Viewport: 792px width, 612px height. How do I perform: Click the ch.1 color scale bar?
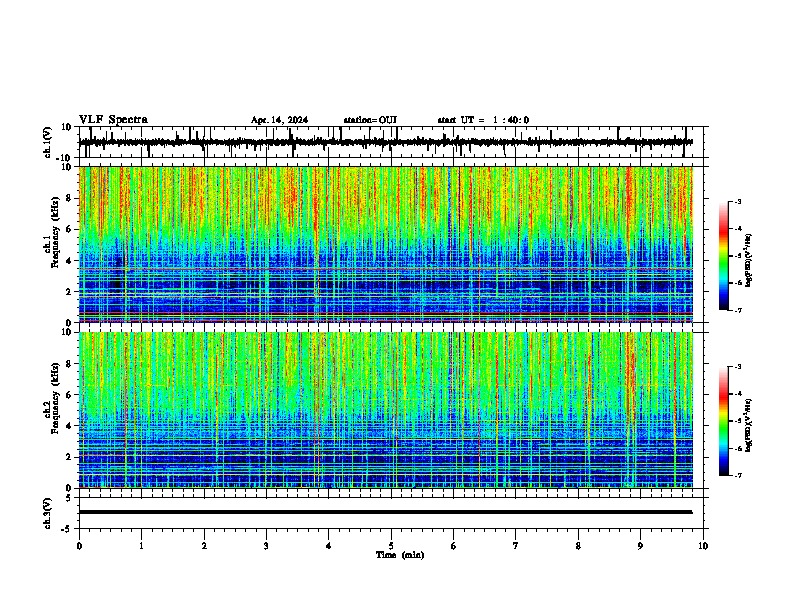[x=724, y=256]
